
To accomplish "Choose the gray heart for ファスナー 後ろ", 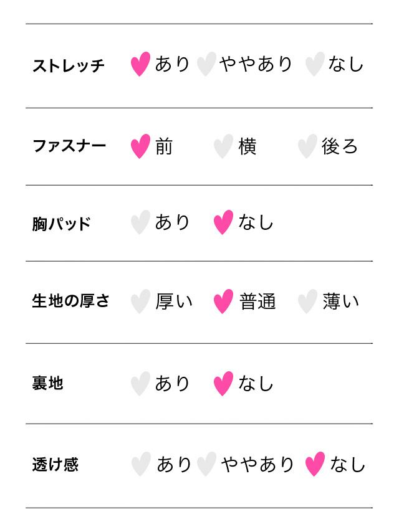I will (x=307, y=146).
